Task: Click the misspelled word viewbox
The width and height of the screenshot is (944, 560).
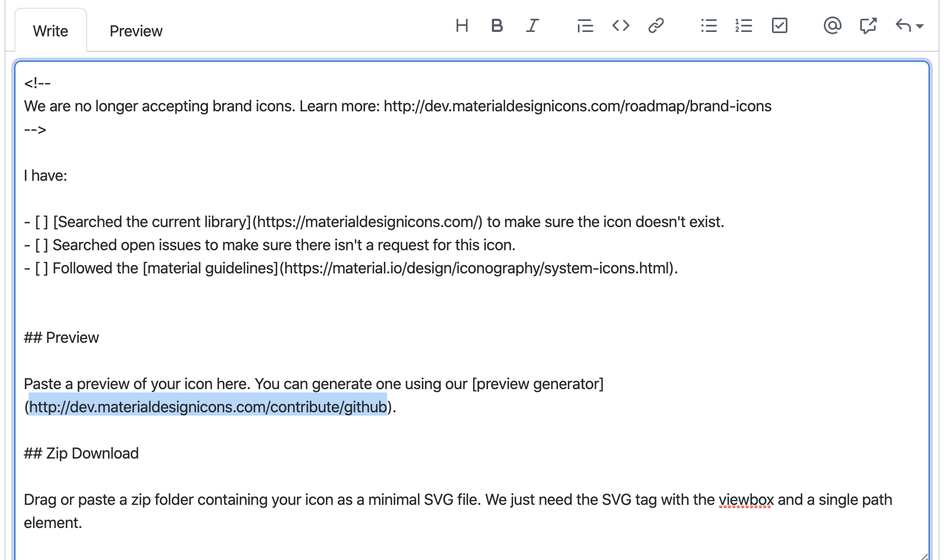Action: tap(744, 499)
